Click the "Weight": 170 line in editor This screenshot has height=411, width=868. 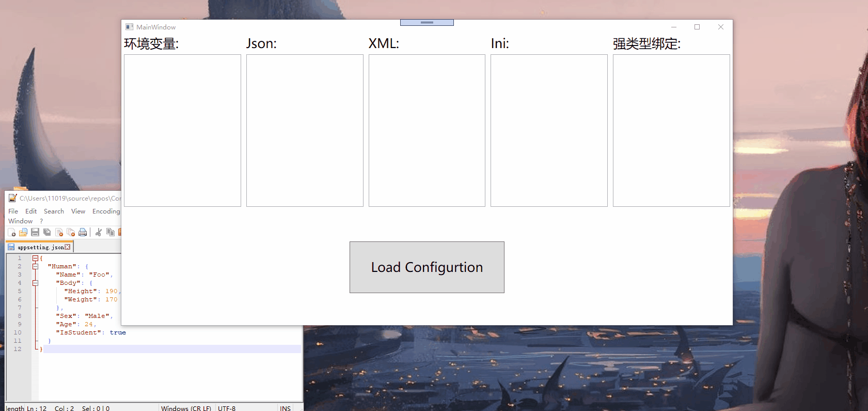(x=91, y=299)
